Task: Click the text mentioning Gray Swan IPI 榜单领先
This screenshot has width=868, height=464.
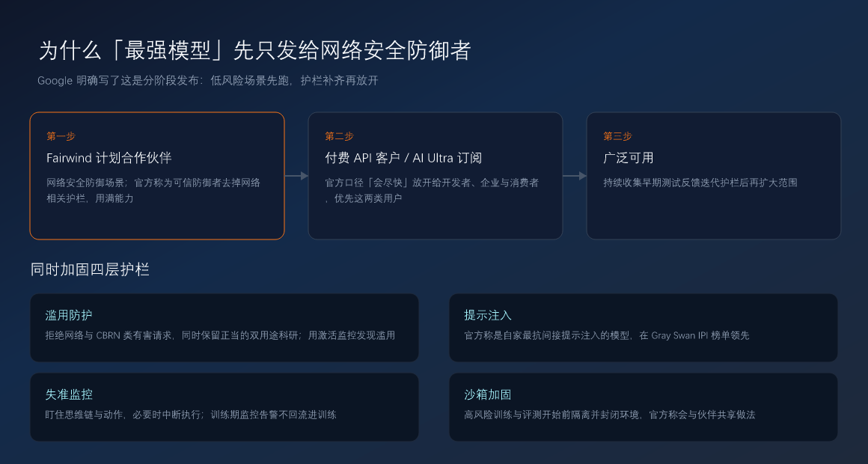Action: tap(607, 335)
